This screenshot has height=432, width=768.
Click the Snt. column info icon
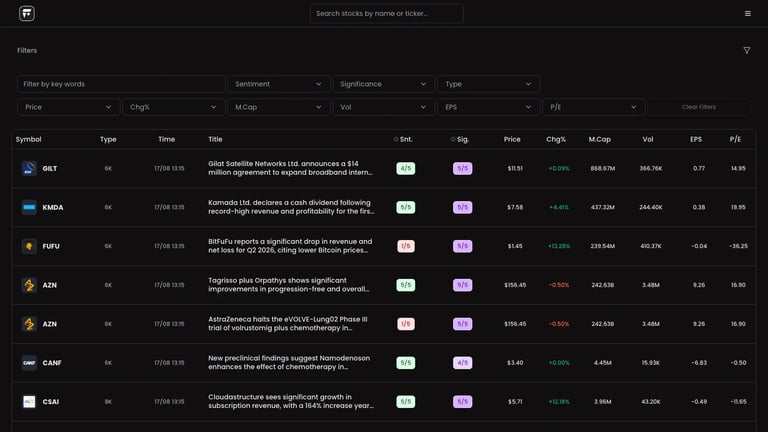(x=396, y=139)
